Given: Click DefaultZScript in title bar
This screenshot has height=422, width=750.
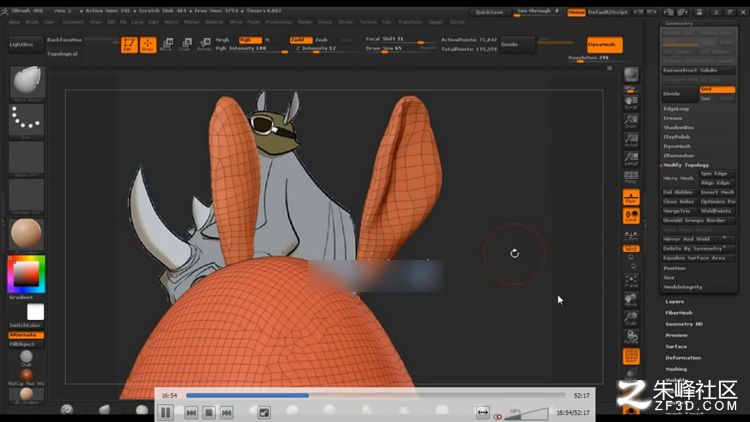Looking at the screenshot, I should 607,12.
